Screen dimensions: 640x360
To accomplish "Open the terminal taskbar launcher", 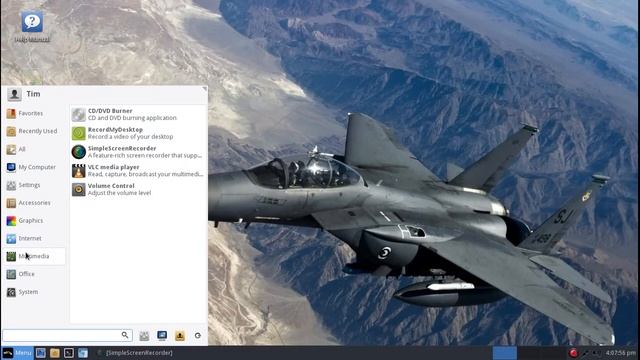I will click(69, 353).
